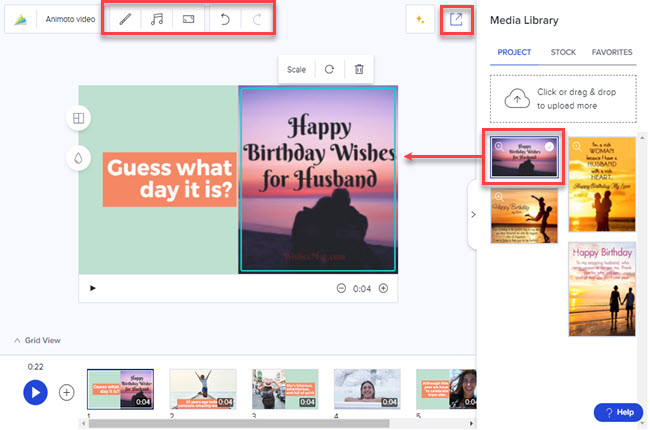The image size is (650, 430).
Task: Add a new block with plus circle
Action: point(66,392)
